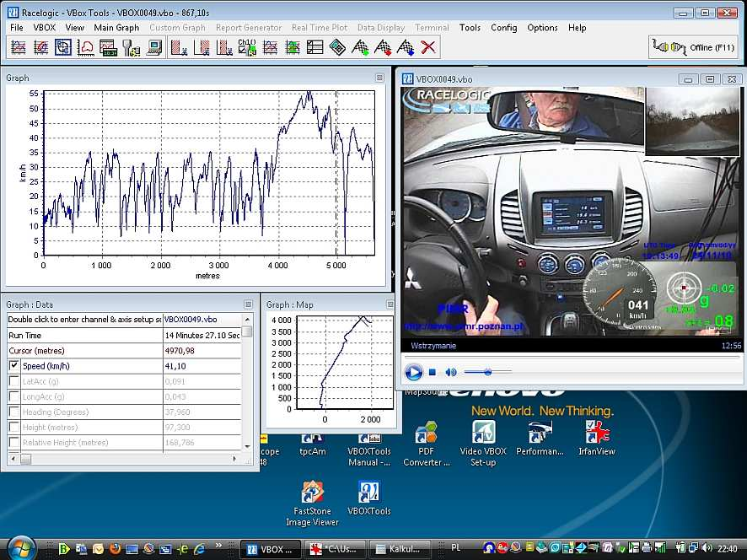Open the Tools menu
Image resolution: width=747 pixels, height=560 pixels.
(x=470, y=28)
